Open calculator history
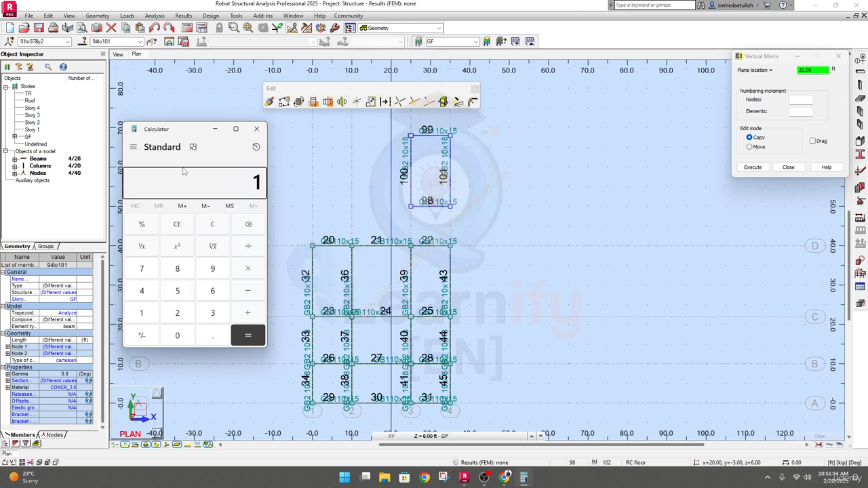The image size is (868, 488). tap(256, 147)
